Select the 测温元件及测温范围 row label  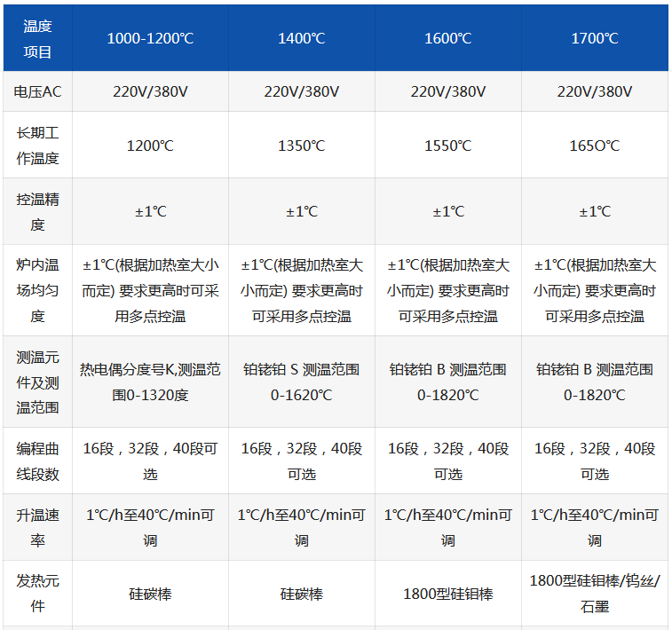37,382
